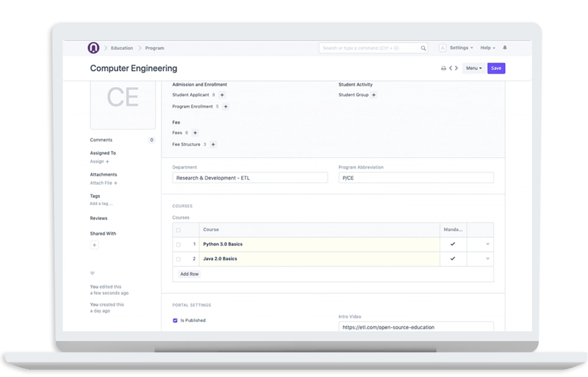Click the Save button
Image resolution: width=588 pixels, height=377 pixels.
[x=496, y=68]
